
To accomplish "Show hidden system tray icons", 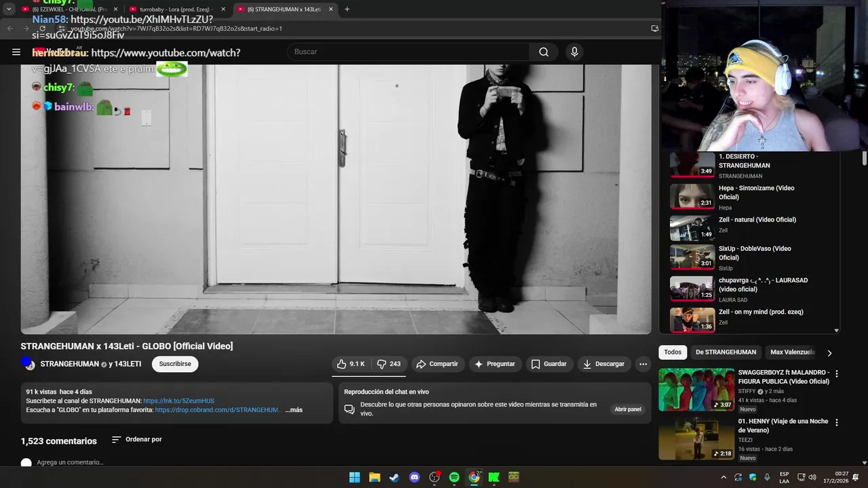I will (724, 478).
